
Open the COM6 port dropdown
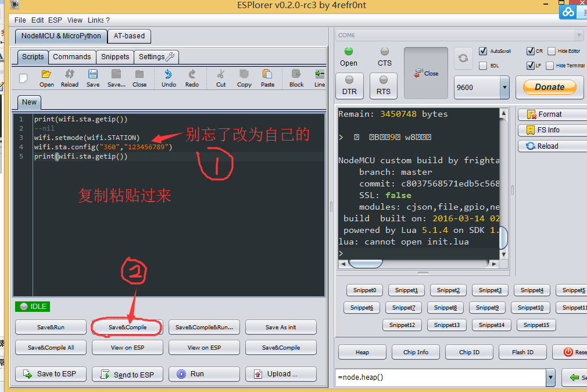tap(579, 35)
